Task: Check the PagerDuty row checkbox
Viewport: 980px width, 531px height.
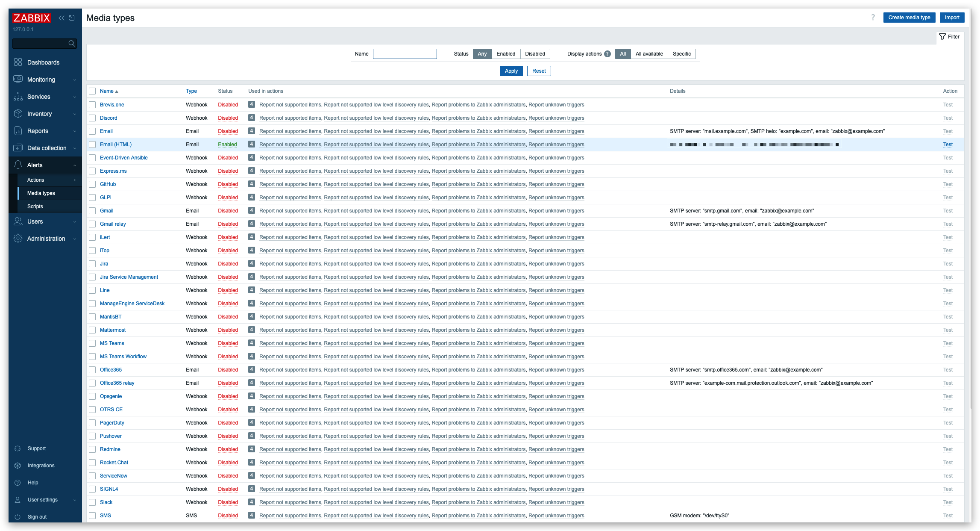Action: 92,423
